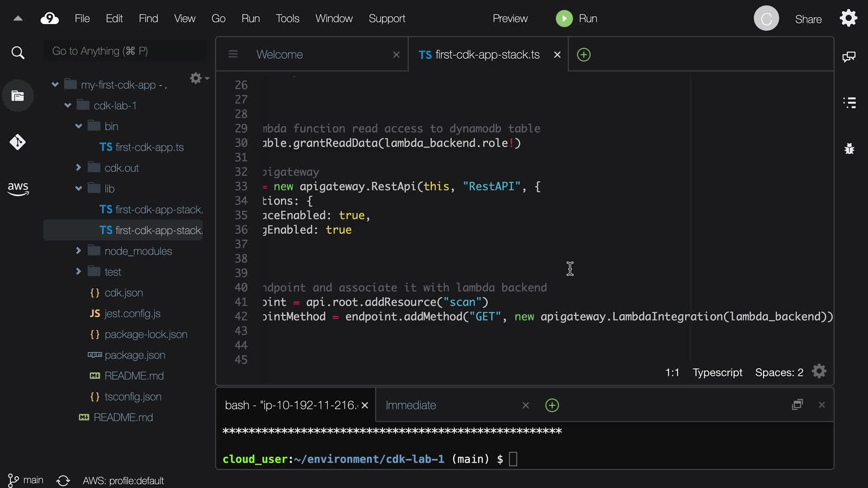
Task: Open editor settings gear in status bar
Action: pyautogui.click(x=819, y=372)
